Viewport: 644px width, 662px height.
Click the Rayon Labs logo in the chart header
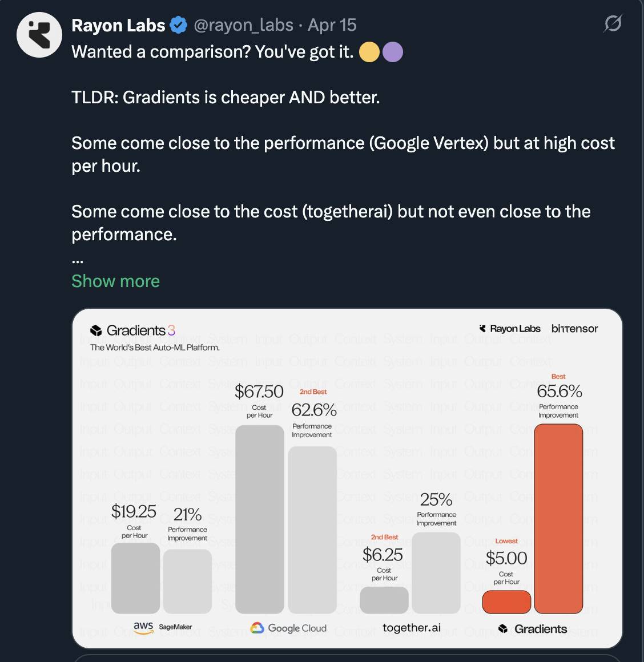tap(510, 329)
